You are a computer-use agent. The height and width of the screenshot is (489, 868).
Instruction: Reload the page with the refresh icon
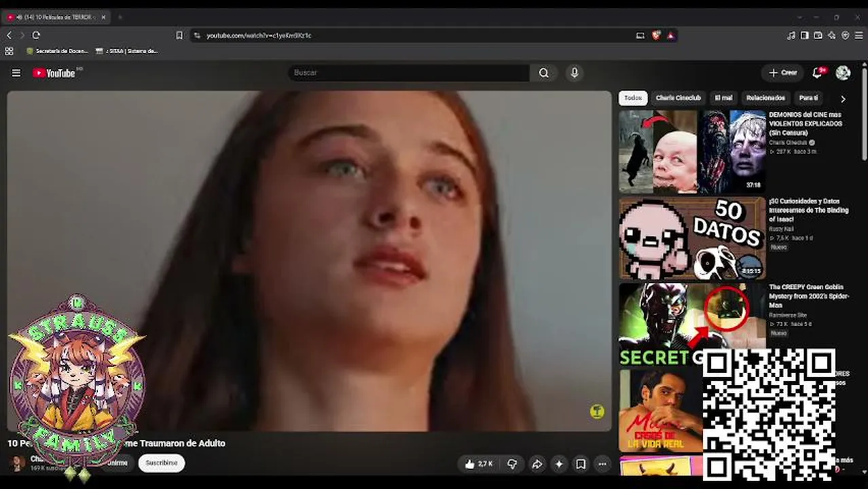[x=36, y=35]
